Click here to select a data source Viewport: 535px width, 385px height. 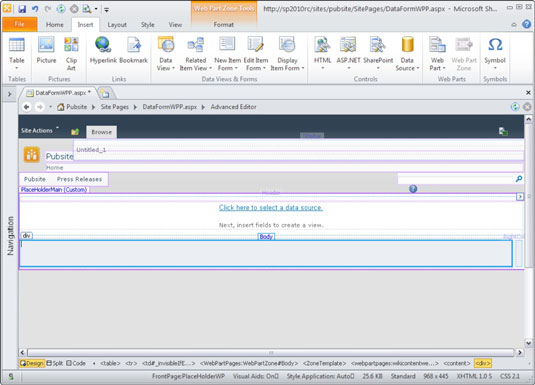271,208
